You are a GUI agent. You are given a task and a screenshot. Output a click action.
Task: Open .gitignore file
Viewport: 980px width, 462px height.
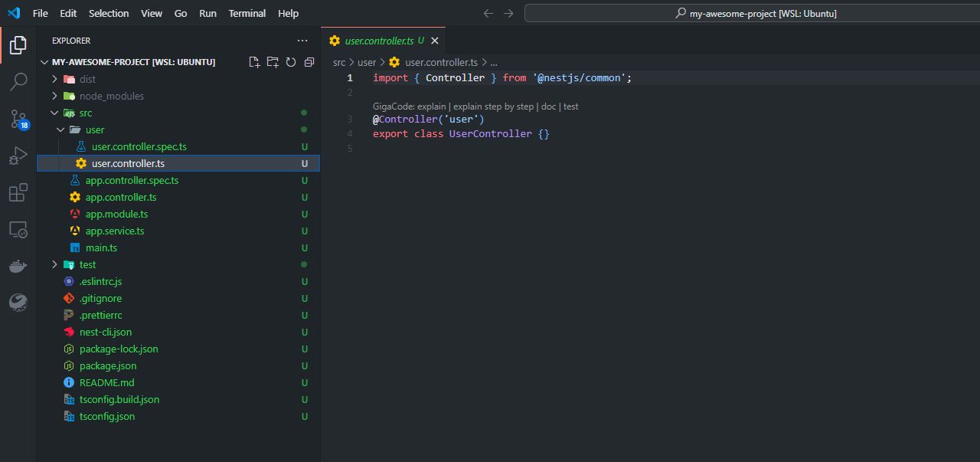point(178,298)
